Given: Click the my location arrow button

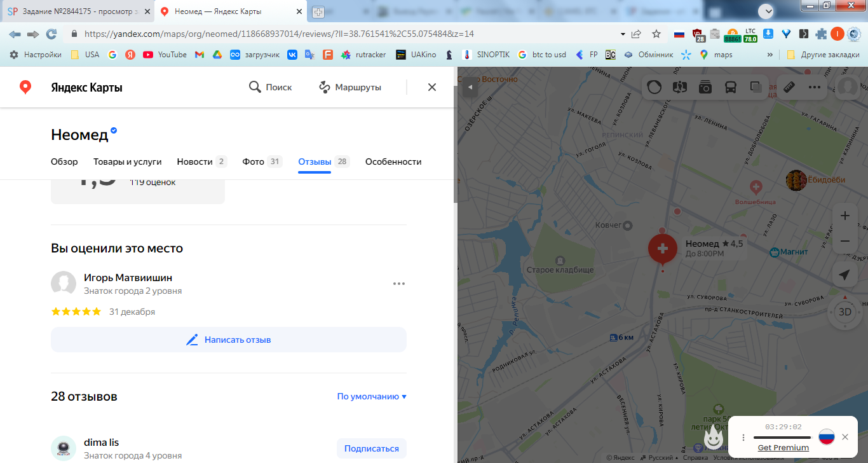Looking at the screenshot, I should point(844,275).
